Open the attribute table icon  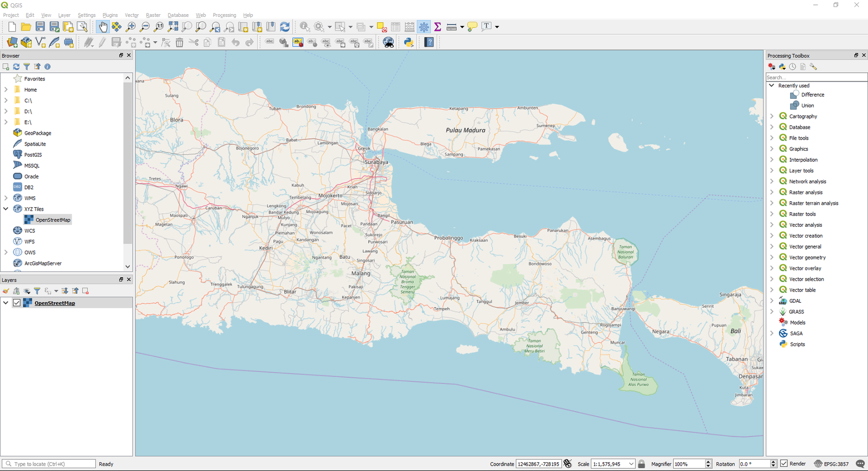[395, 27]
